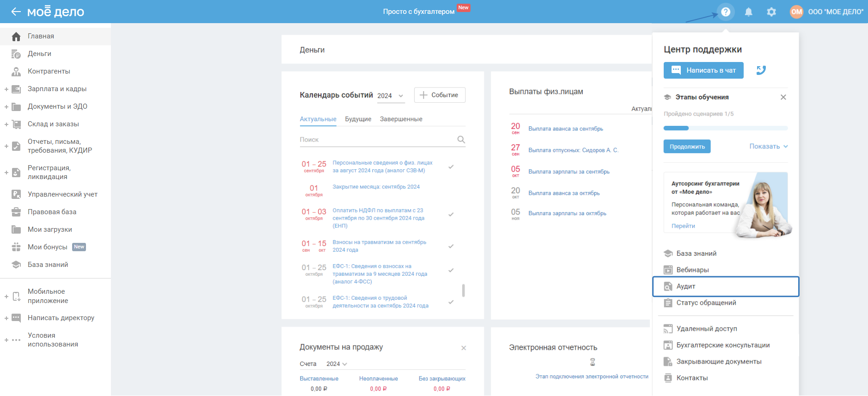Click the events list scrollbar
Image resolution: width=868 pixels, height=396 pixels.
464,291
